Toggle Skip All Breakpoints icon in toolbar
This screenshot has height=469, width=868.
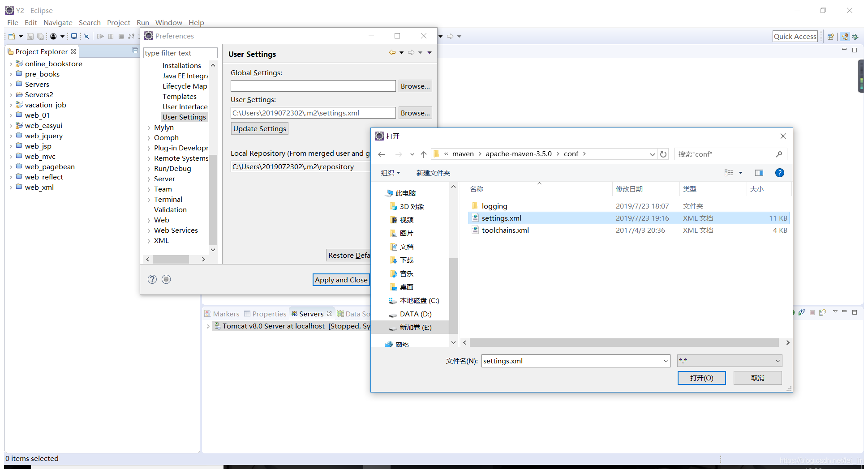(86, 36)
